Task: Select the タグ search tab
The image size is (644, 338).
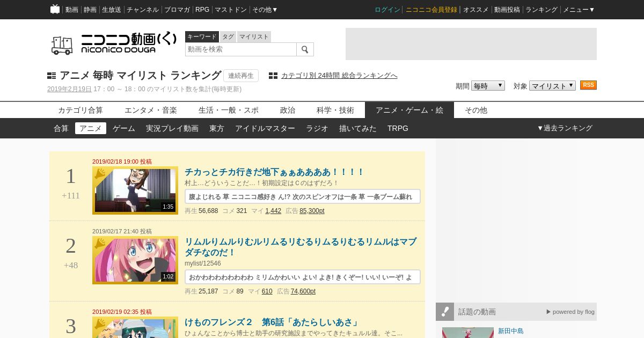Action: [x=228, y=36]
